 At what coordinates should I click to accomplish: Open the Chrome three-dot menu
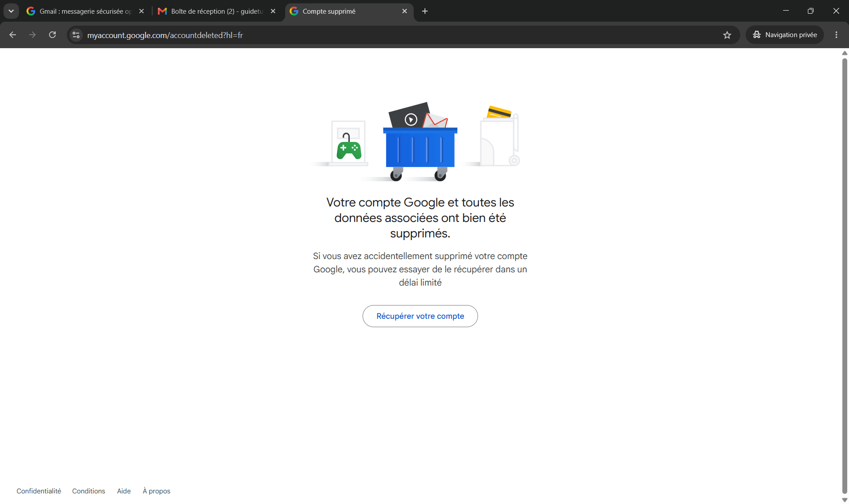click(x=836, y=35)
